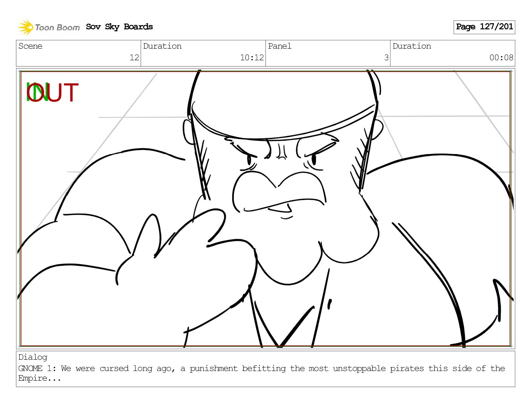532x411 pixels.
Task: Click the Page 127/201 indicator
Action: (x=484, y=27)
